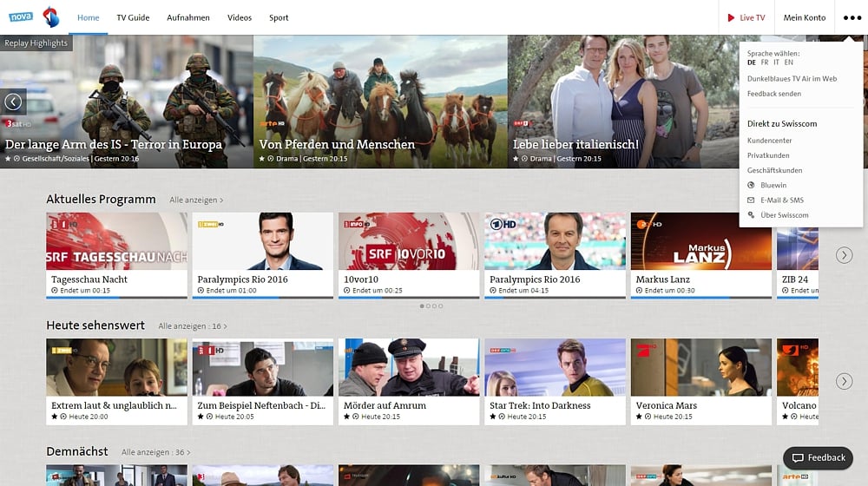The height and width of the screenshot is (486, 868).
Task: Click the nova logo badge
Action: 21,16
